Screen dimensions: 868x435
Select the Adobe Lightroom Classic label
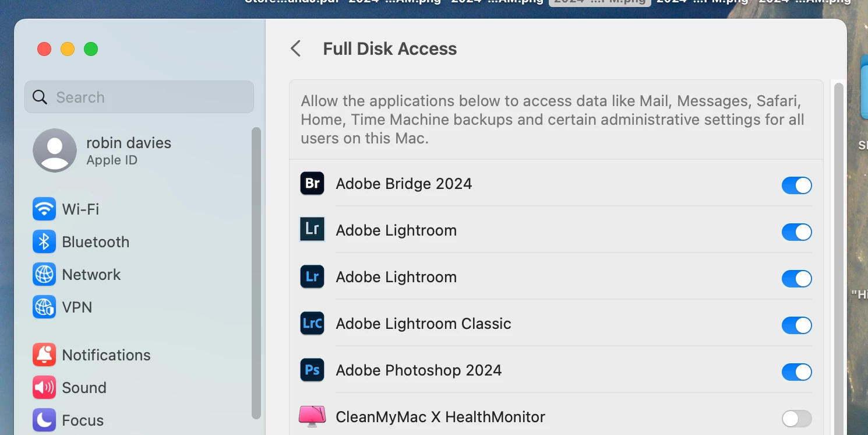(x=424, y=324)
